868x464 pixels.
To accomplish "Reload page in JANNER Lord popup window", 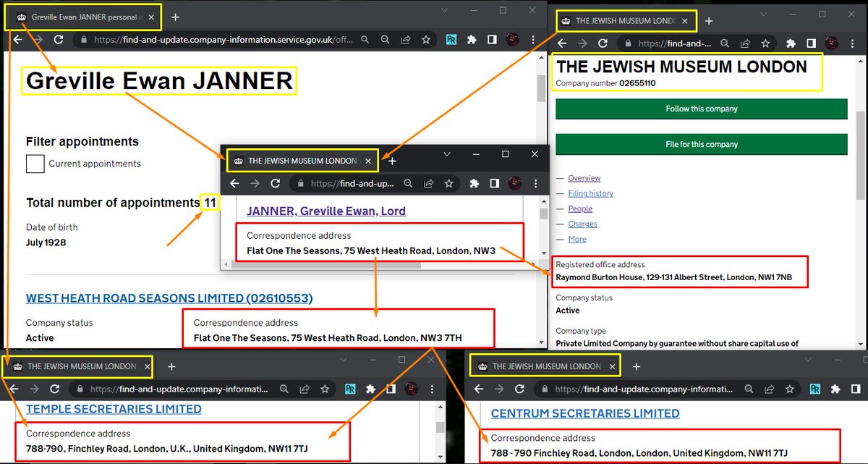I will 276,183.
